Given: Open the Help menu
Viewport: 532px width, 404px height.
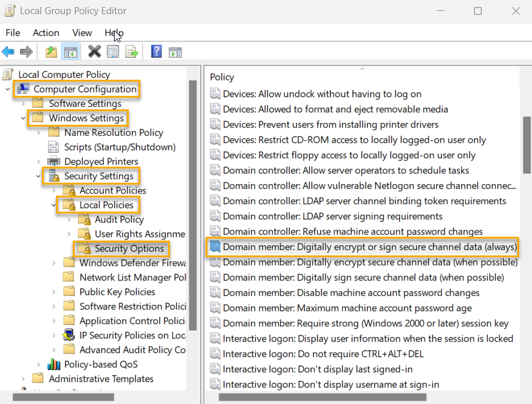Looking at the screenshot, I should (x=113, y=32).
